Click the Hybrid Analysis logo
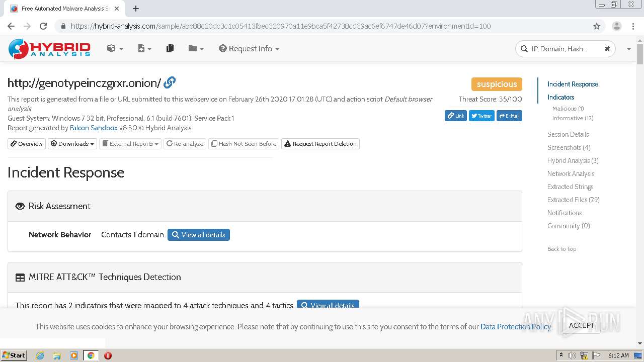The image size is (644, 362). point(49,49)
